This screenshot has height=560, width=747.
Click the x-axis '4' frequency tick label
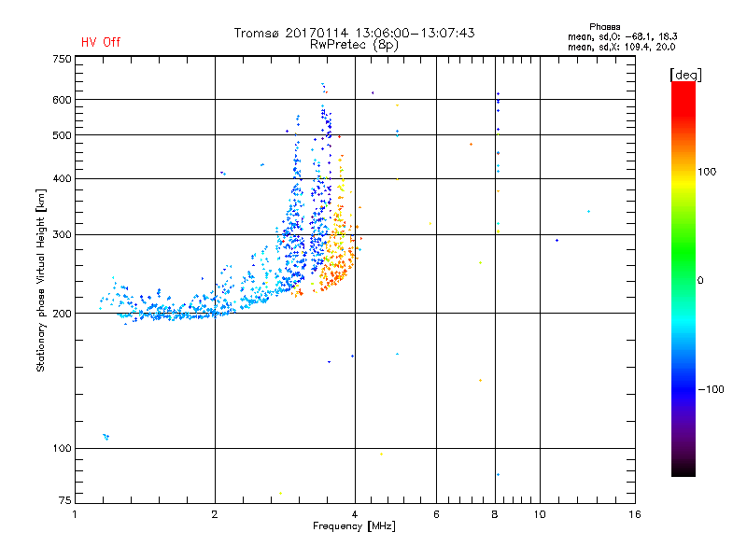tap(355, 514)
